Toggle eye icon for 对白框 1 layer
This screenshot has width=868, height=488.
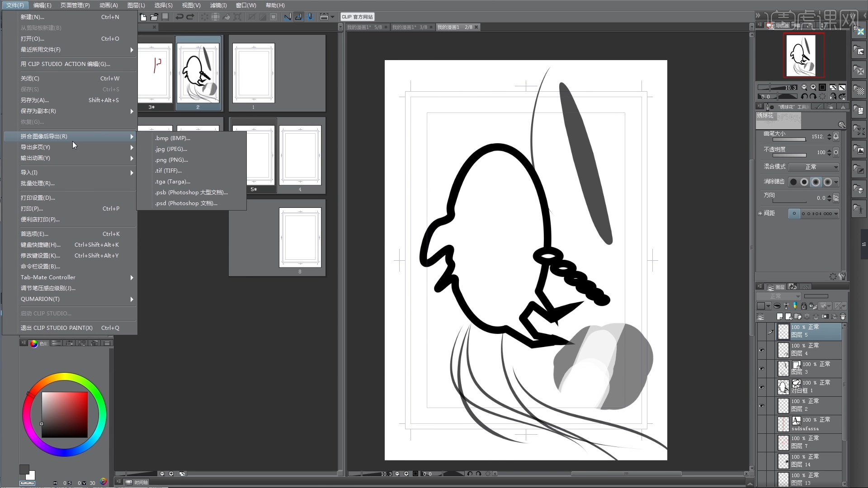click(x=761, y=387)
